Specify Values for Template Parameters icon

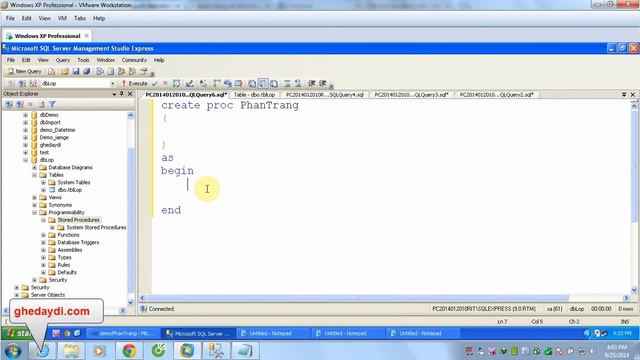(203, 83)
